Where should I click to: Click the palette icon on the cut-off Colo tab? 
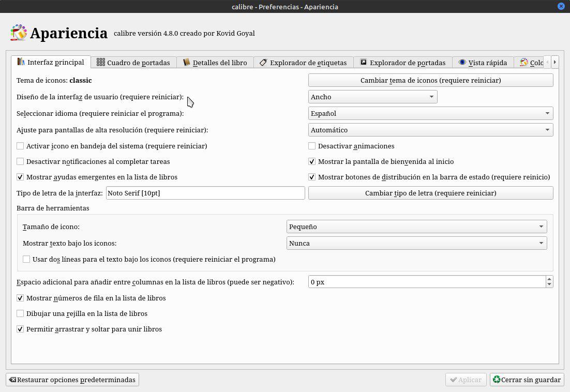pos(524,62)
